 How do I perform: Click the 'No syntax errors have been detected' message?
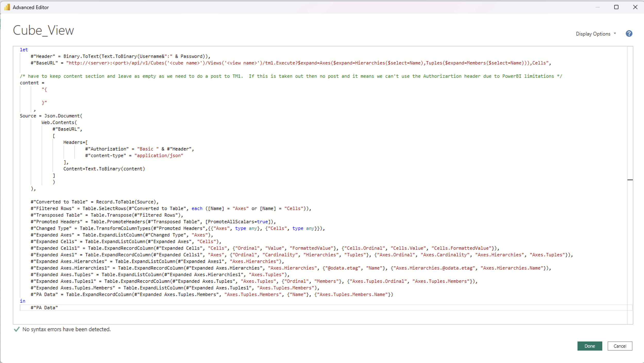pyautogui.click(x=66, y=329)
